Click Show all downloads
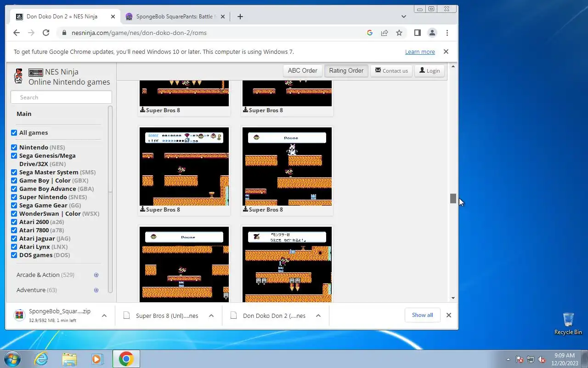588x368 pixels. tap(422, 315)
